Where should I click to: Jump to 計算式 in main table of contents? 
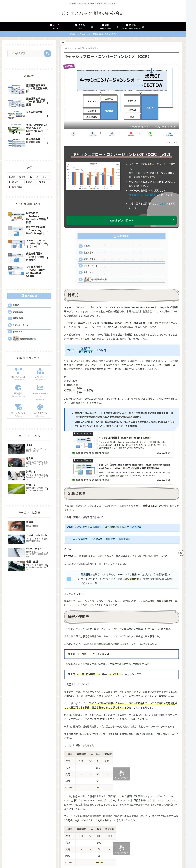coord(87,246)
